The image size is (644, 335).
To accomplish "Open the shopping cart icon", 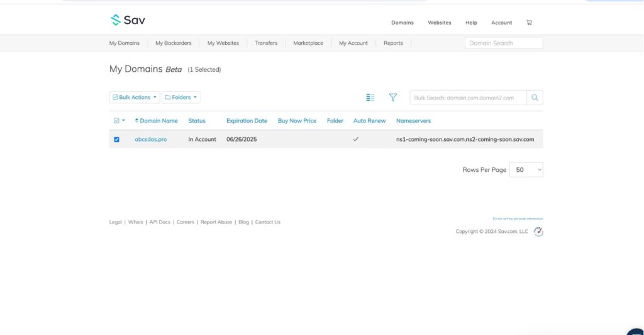I will (529, 23).
